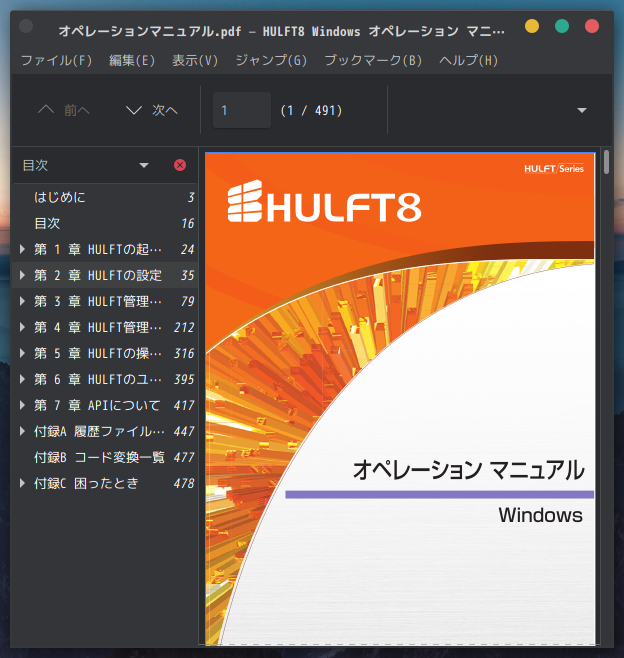Click the (1 / 491) page count label
This screenshot has height=658, width=624.
click(x=311, y=110)
